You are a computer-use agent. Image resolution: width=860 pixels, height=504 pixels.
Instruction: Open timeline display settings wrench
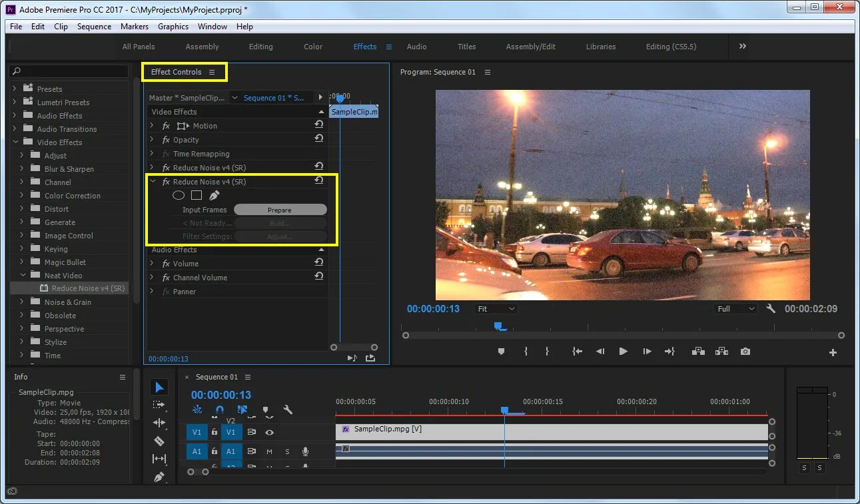point(288,410)
